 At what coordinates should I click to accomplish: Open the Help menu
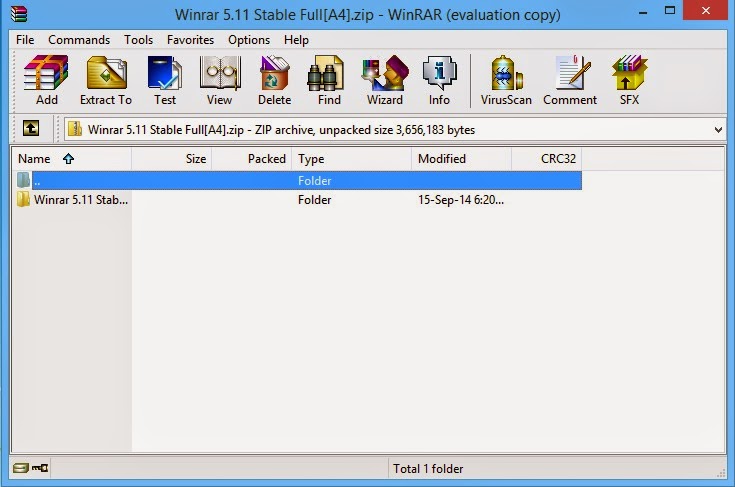tap(296, 40)
